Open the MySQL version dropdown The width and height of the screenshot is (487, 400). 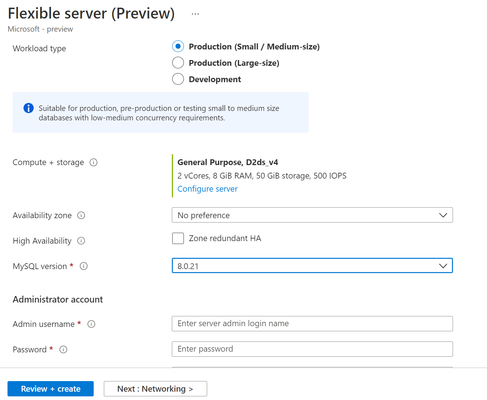(x=312, y=266)
